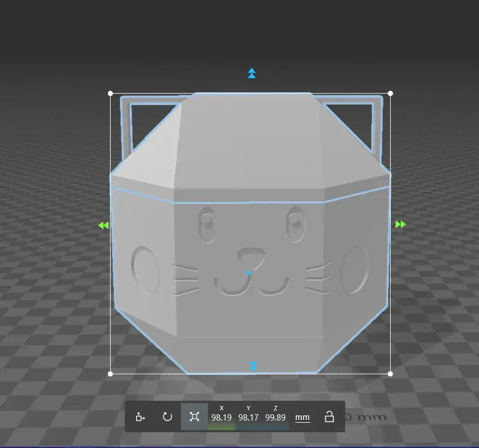479x448 pixels.
Task: Click the blue upward Z-axis arrow above model
Action: [252, 73]
